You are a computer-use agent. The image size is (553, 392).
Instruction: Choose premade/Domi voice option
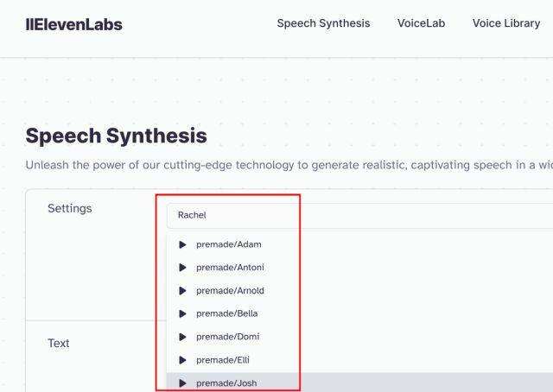tap(228, 337)
